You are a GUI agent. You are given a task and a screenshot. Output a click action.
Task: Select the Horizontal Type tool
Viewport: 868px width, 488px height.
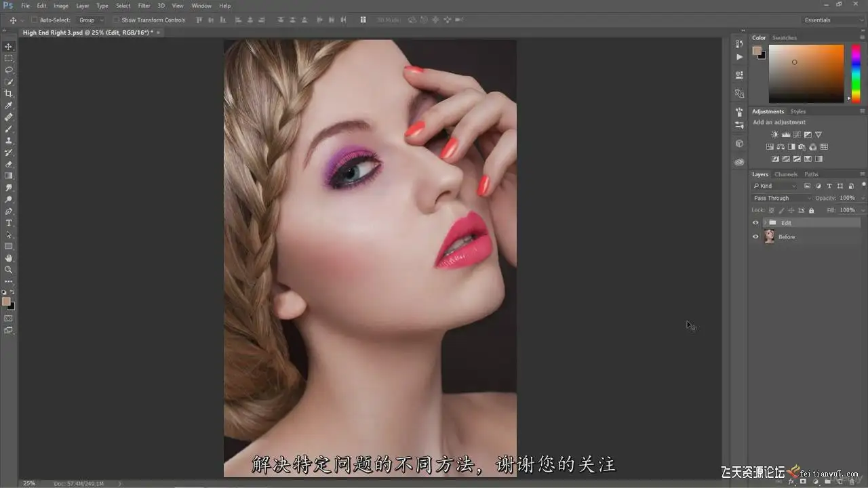9,223
